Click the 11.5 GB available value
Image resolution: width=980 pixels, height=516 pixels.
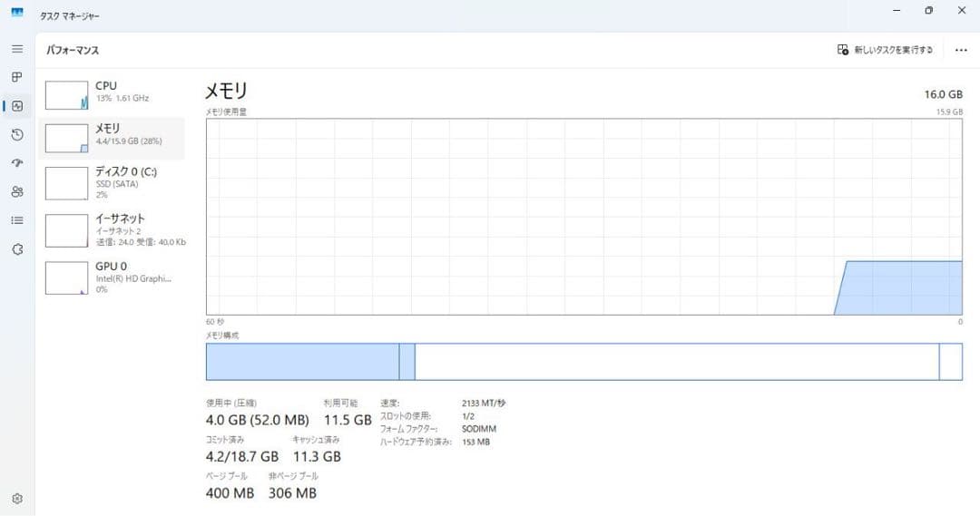pyautogui.click(x=348, y=420)
